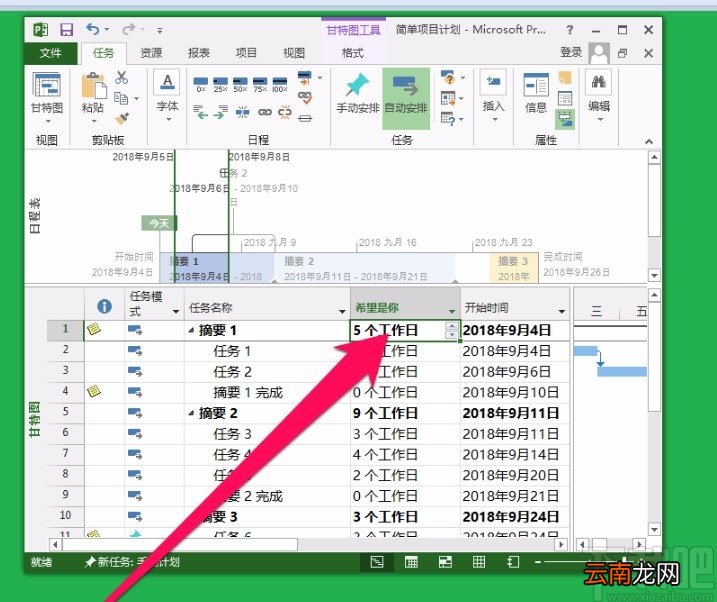This screenshot has width=717, height=602.
Task: Click the Undo arrow icon
Action: point(93,30)
